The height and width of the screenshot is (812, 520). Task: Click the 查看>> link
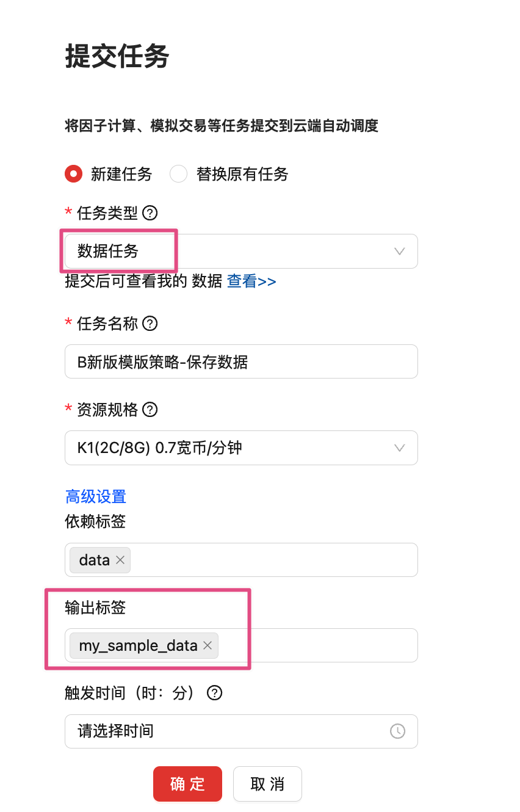pyautogui.click(x=251, y=281)
